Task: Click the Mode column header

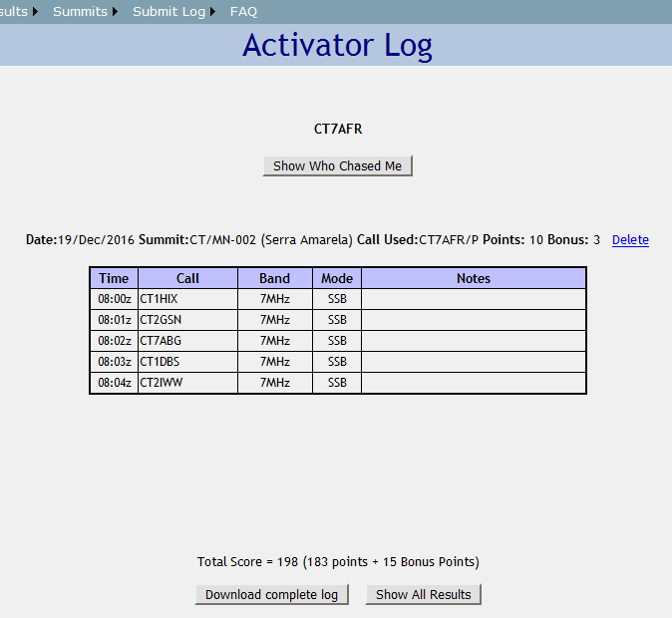Action: point(337,278)
